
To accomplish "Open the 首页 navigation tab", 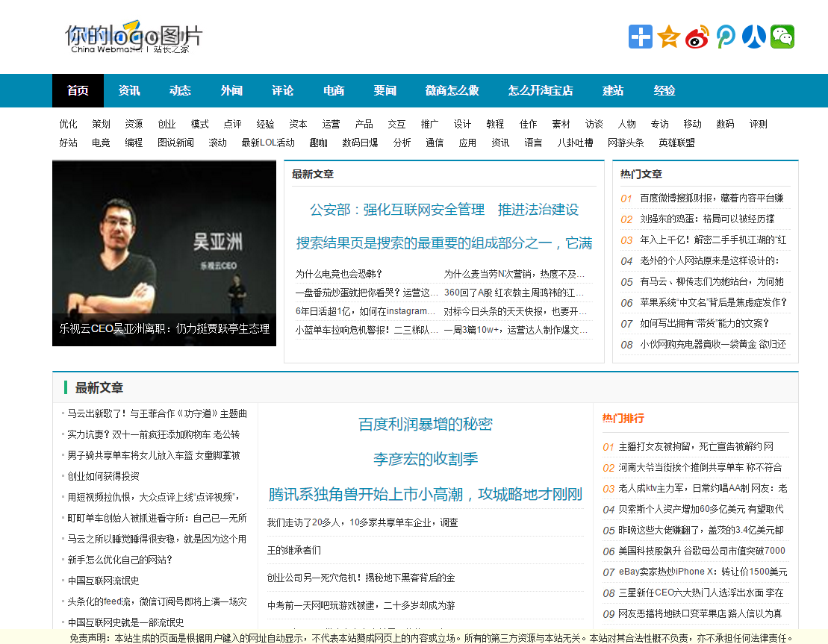I will tap(78, 91).
